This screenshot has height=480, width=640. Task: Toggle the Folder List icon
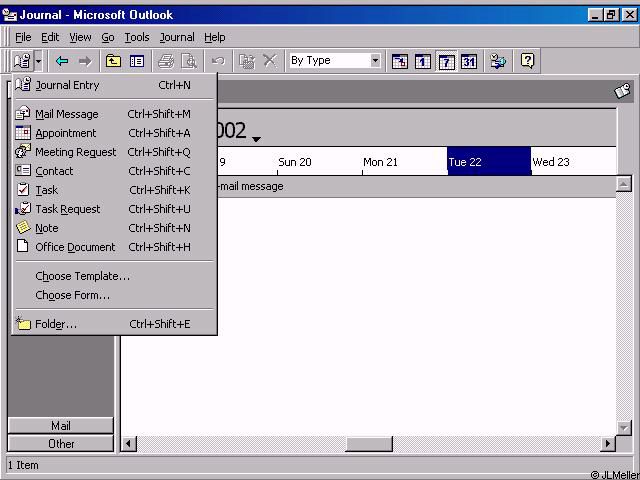coord(137,61)
